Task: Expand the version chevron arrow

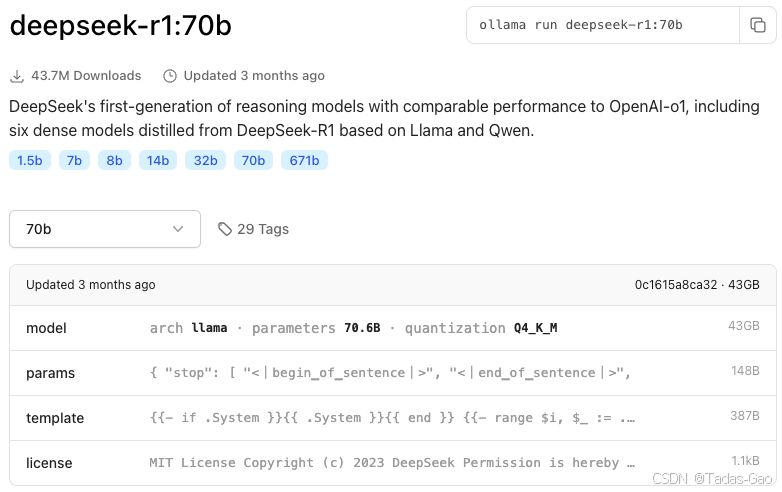Action: [178, 229]
